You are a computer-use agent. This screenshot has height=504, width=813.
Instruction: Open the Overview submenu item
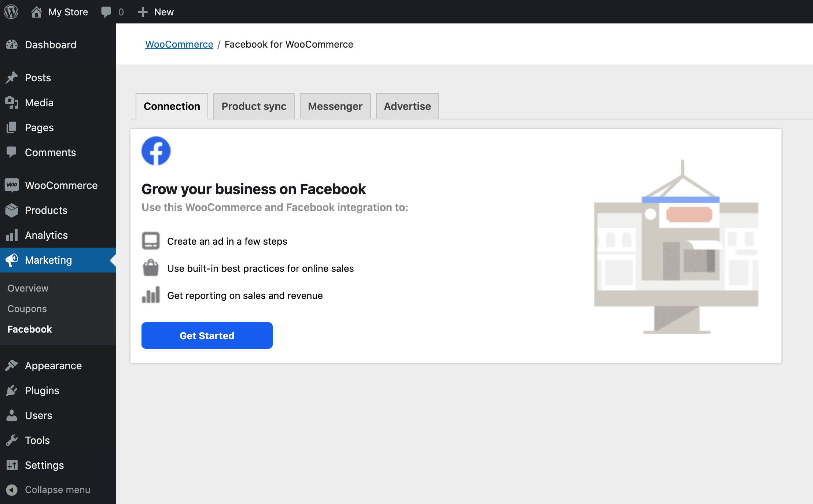pyautogui.click(x=58, y=288)
